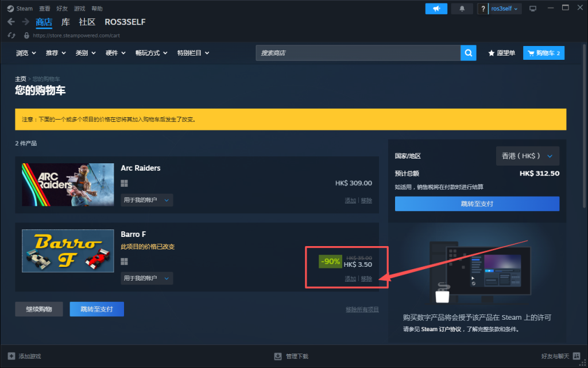Open the notifications bell icon
Viewport: 588px width, 368px height.
[462, 9]
